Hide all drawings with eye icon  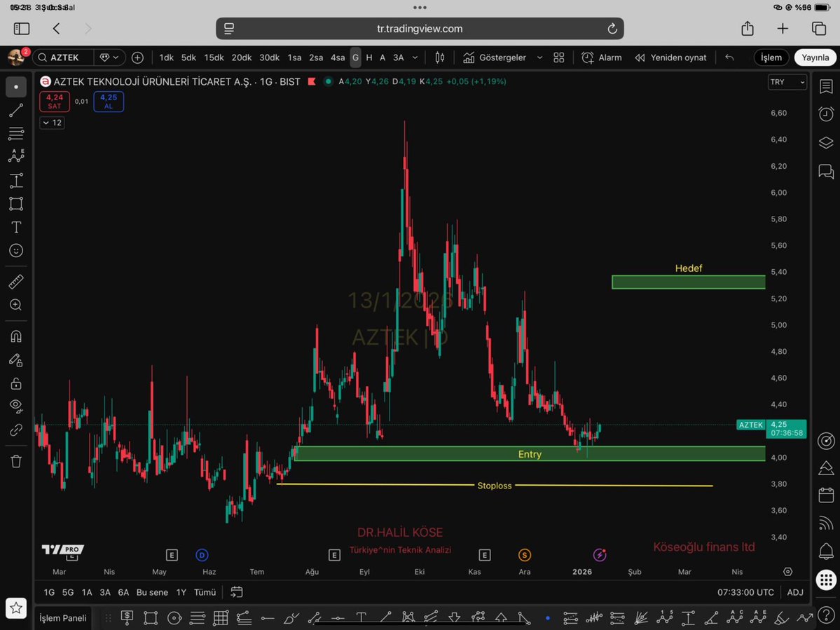point(16,406)
